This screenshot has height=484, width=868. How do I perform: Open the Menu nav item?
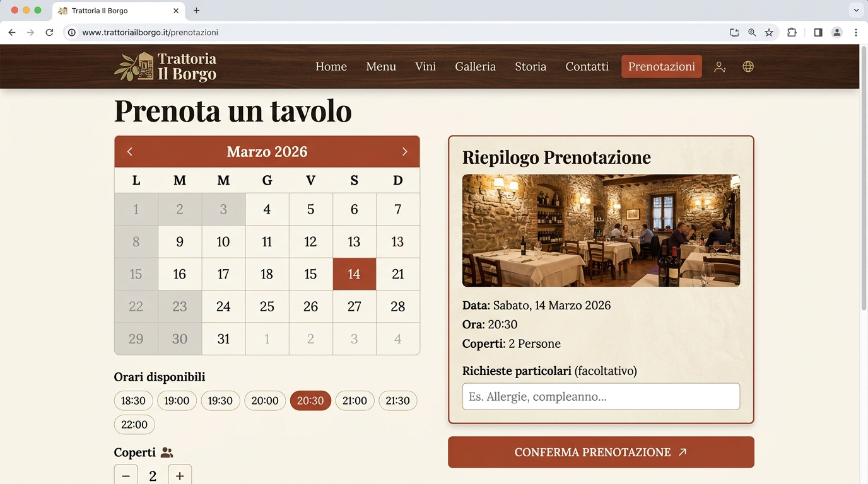pyautogui.click(x=381, y=67)
